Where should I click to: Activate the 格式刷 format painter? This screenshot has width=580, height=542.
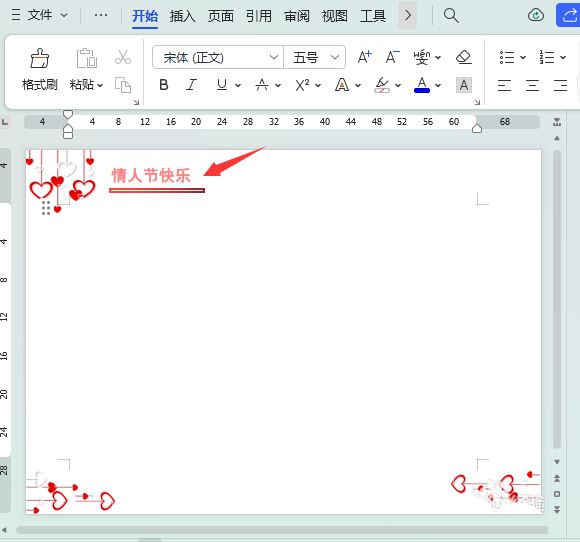click(40, 69)
